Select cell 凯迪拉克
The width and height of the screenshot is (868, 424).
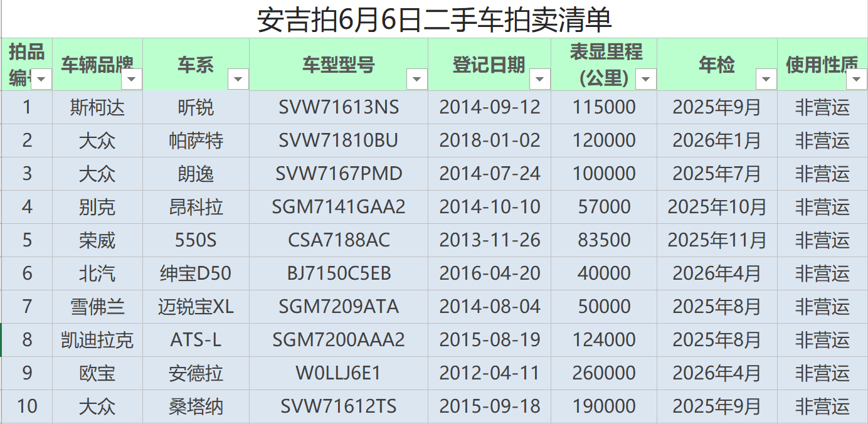pyautogui.click(x=97, y=340)
